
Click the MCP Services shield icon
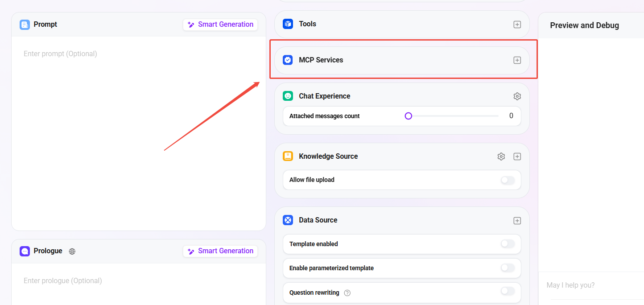tap(288, 60)
